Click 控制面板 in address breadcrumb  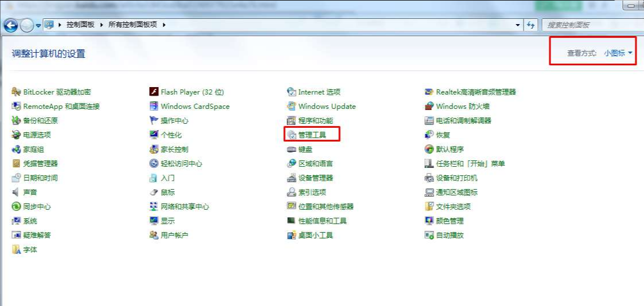[80, 25]
